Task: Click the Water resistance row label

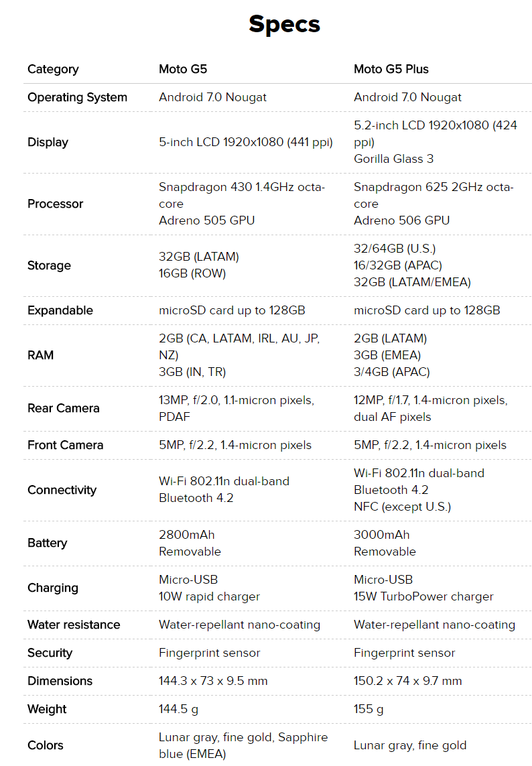Action: click(x=74, y=625)
